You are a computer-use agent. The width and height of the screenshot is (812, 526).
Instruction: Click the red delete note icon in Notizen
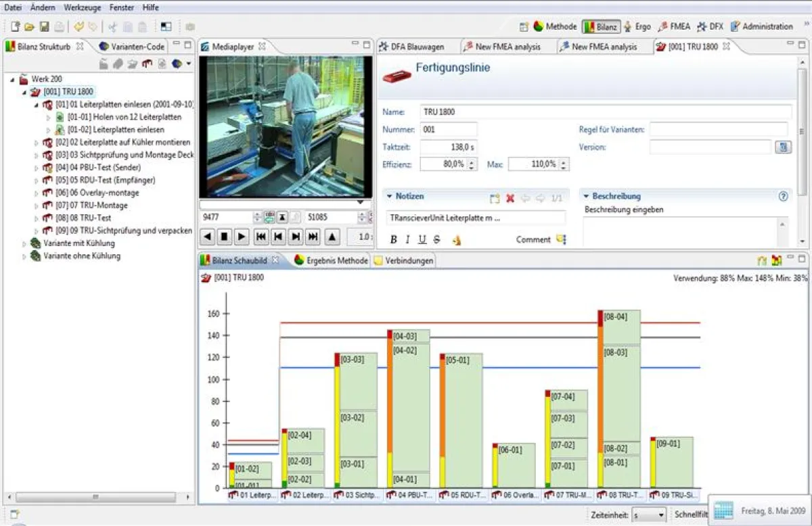tap(510, 198)
